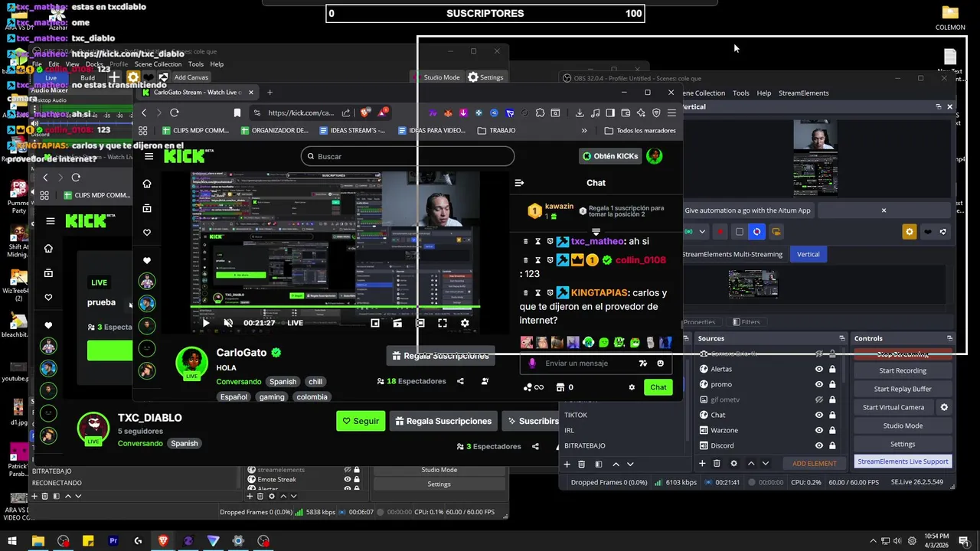
Task: Unlock the Discord source
Action: point(832,445)
